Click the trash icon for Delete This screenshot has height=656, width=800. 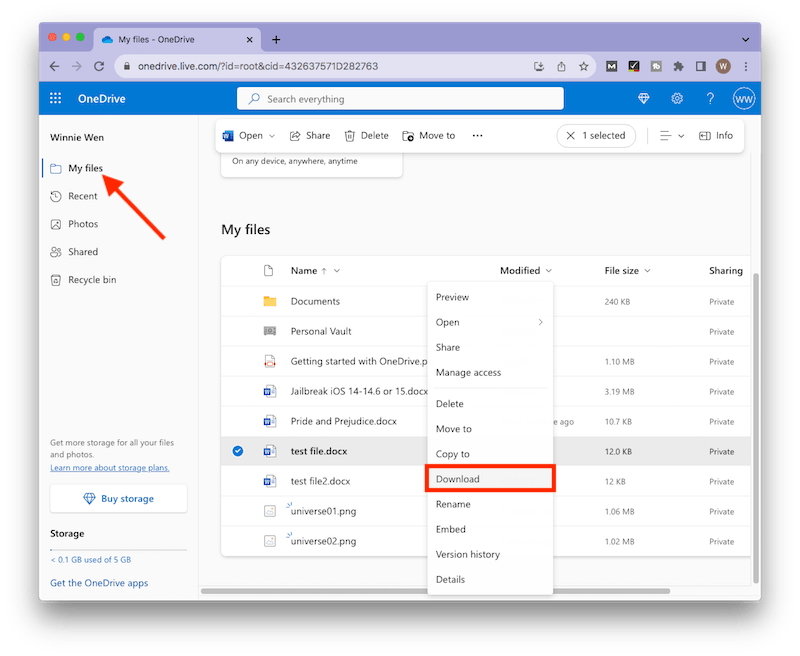tap(349, 136)
